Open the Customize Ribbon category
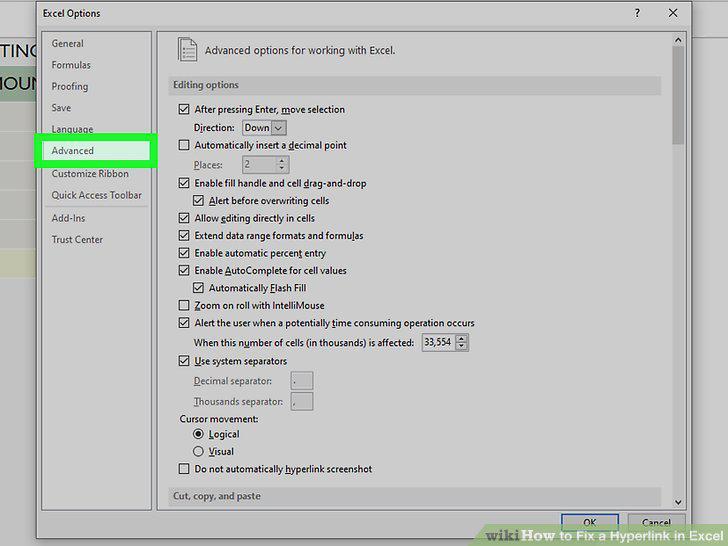Screen dimensions: 728x546 pyautogui.click(x=90, y=174)
